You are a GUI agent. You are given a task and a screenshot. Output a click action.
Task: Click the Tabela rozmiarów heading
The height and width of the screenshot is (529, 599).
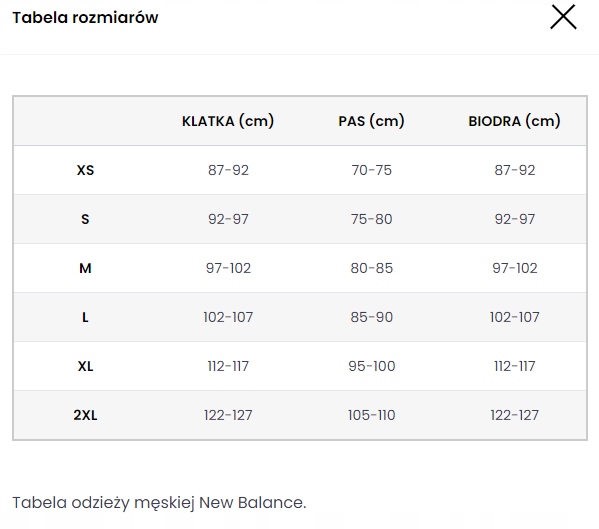(x=85, y=18)
